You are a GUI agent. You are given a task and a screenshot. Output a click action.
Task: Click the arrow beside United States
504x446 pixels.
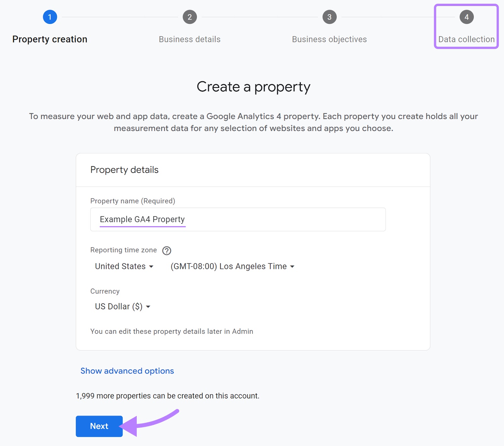(151, 266)
